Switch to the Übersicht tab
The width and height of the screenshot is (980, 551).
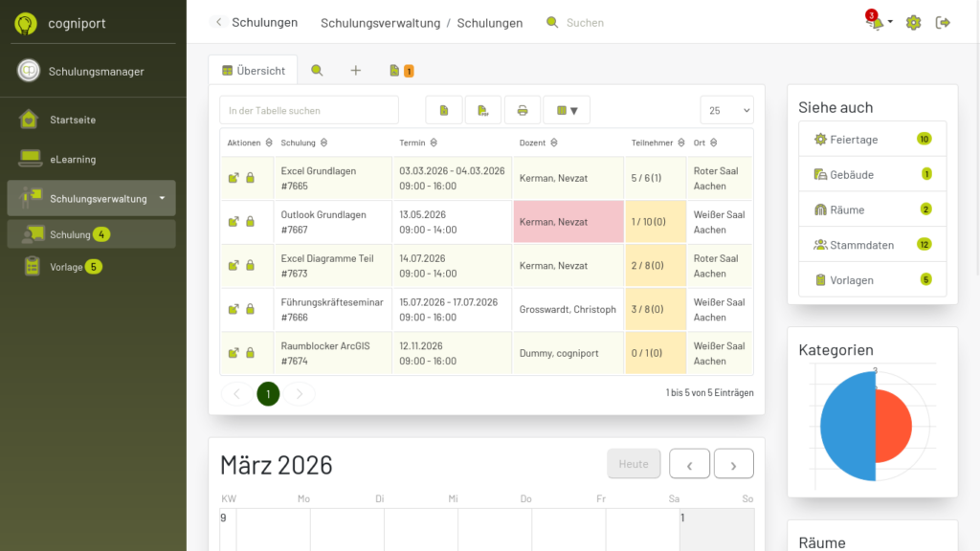pos(254,70)
